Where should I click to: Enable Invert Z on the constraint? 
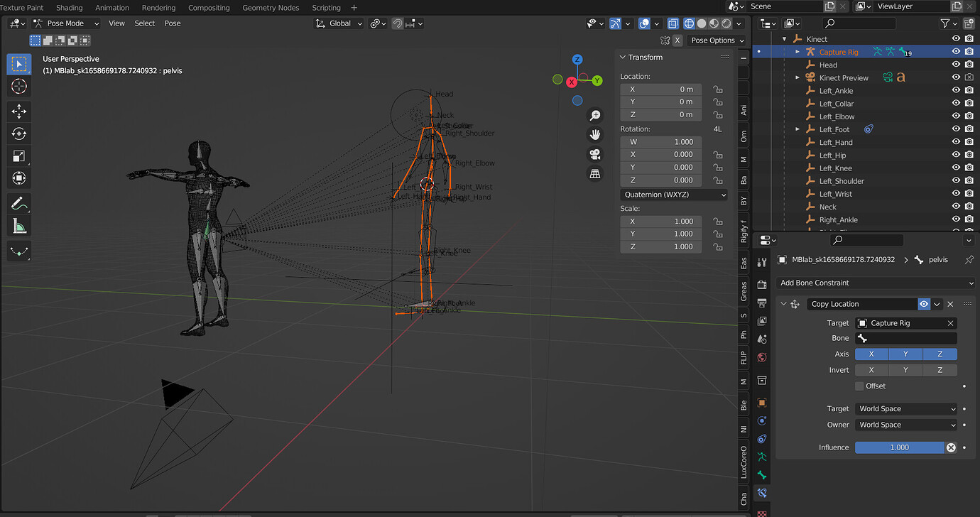click(x=940, y=370)
